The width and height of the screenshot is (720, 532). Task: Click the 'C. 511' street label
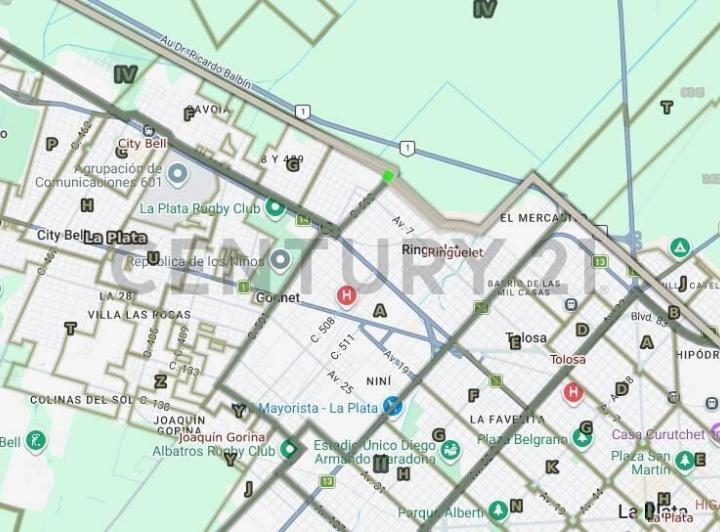[343, 347]
